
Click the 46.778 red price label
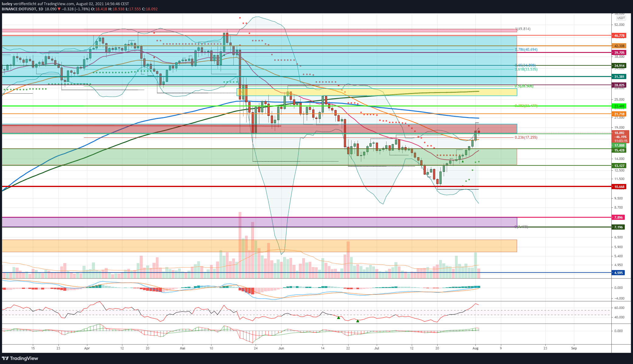[x=619, y=36]
